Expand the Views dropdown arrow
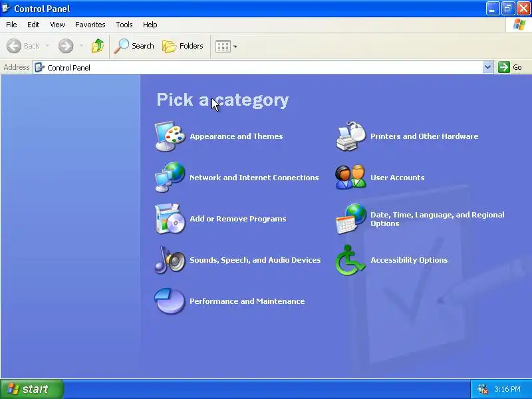 (x=235, y=47)
